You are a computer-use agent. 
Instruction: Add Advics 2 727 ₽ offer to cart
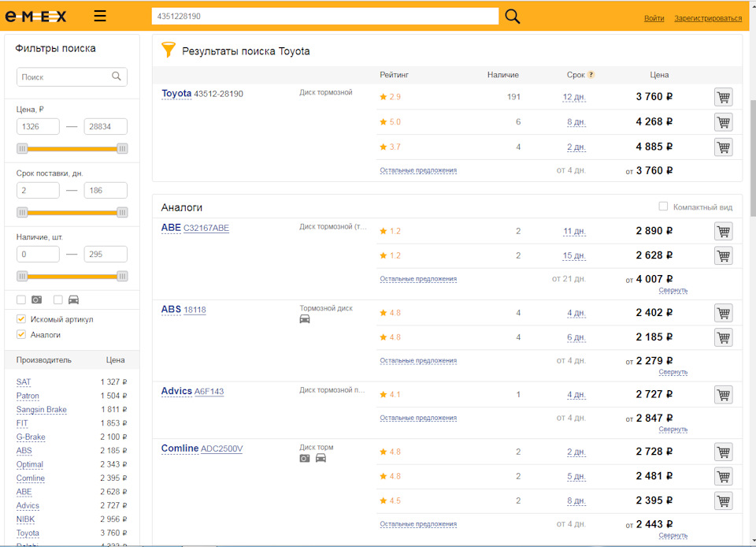pyautogui.click(x=723, y=395)
